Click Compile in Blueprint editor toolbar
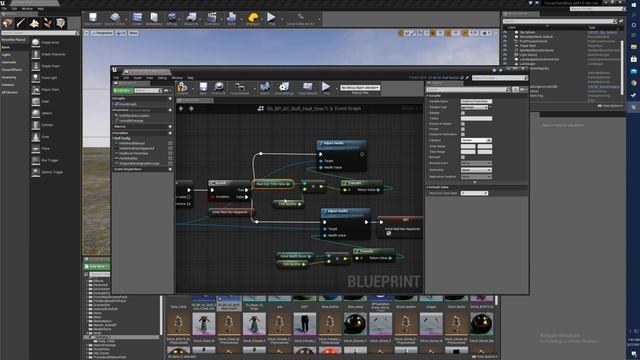This screenshot has width=640, height=360. pyautogui.click(x=182, y=88)
